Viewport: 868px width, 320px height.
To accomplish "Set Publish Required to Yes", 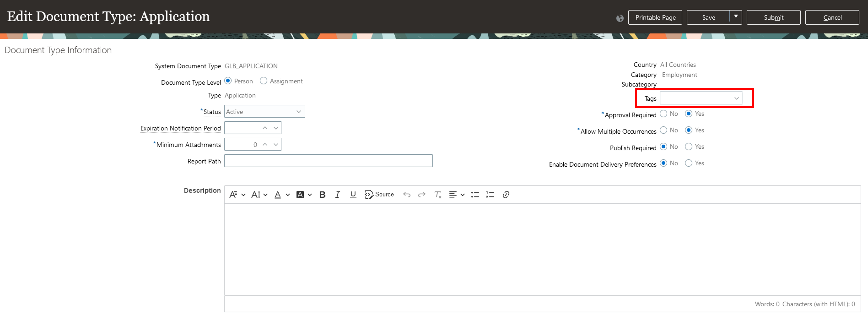I will click(688, 147).
